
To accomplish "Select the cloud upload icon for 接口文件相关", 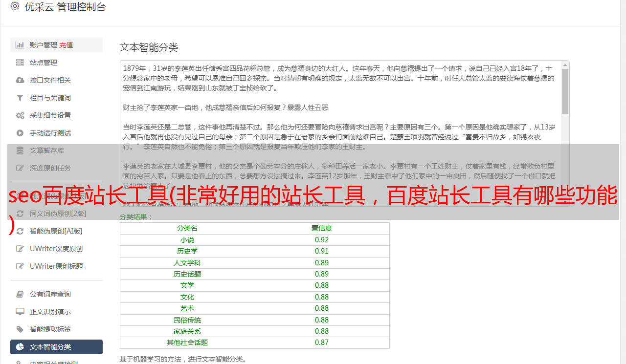I will point(20,80).
